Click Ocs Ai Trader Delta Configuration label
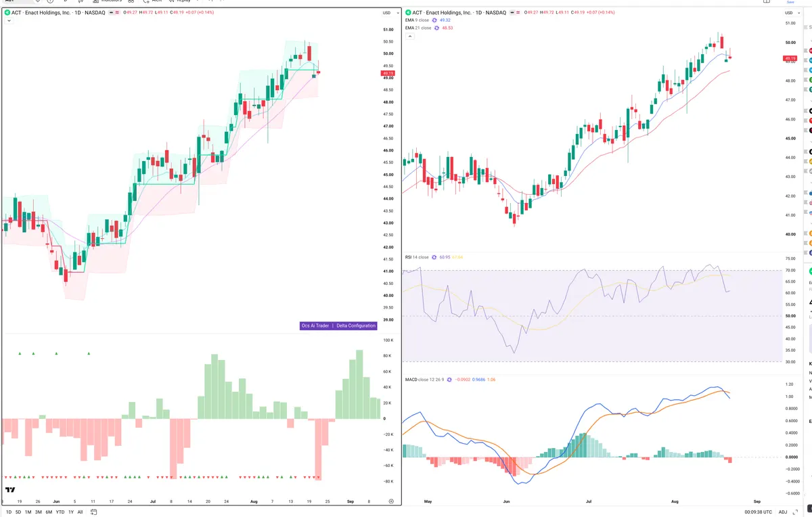This screenshot has width=812, height=517. pos(338,325)
